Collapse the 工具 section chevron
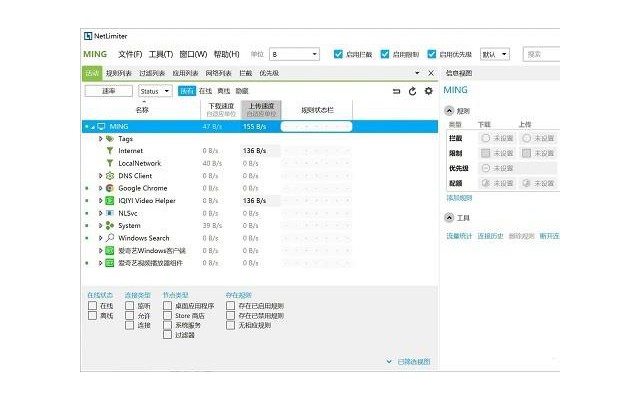The image size is (640, 400). coord(449,218)
